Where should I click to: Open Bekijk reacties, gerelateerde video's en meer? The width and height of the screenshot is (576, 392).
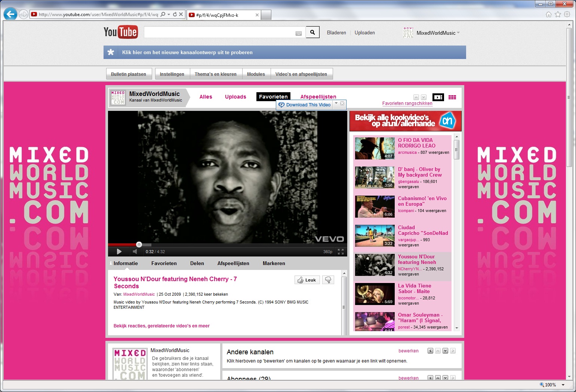[161, 326]
